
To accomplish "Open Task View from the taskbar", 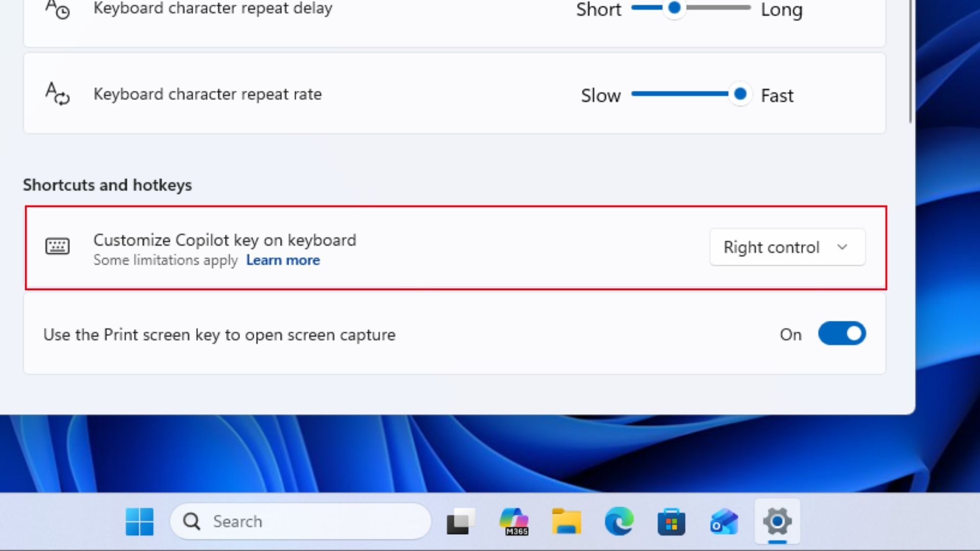I will [x=460, y=521].
